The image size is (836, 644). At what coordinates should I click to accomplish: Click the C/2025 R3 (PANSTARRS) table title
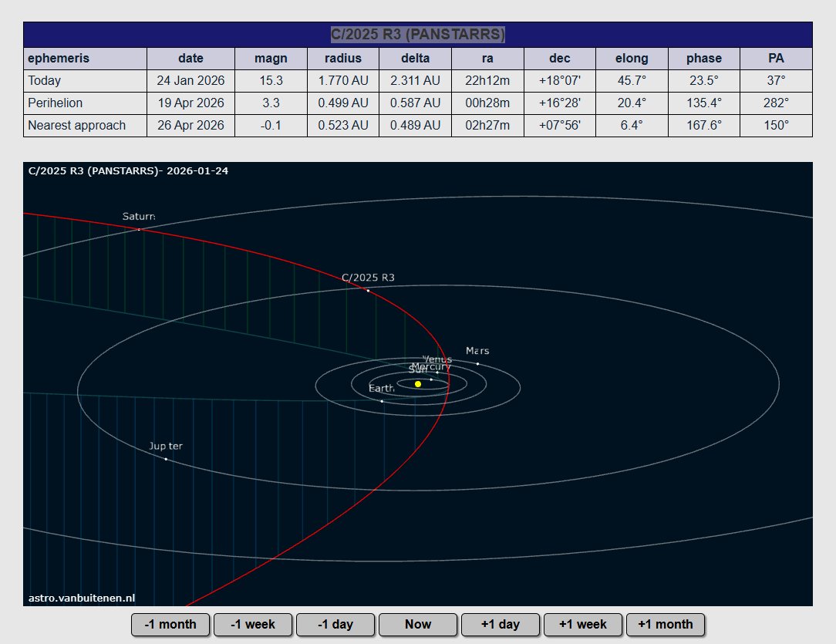pos(418,35)
